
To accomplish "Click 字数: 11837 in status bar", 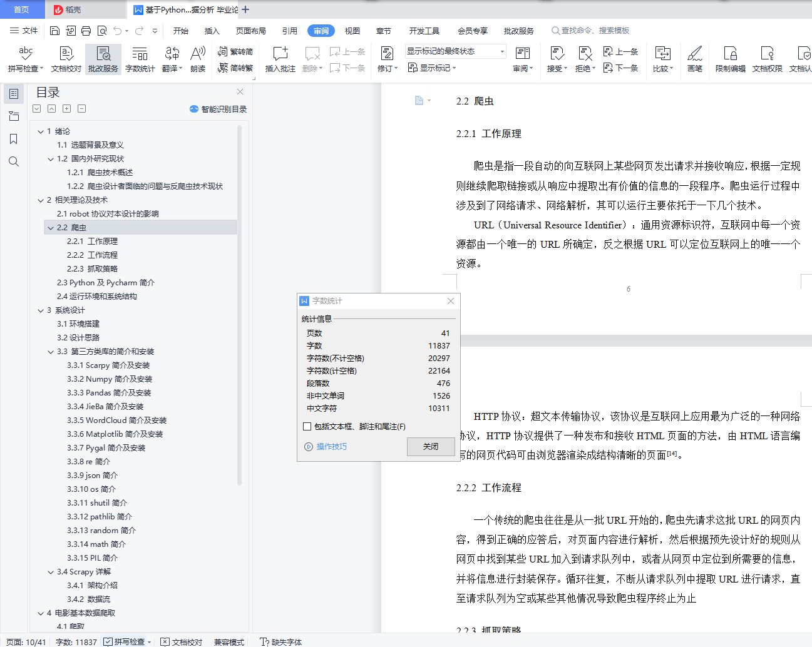I will tap(76, 642).
